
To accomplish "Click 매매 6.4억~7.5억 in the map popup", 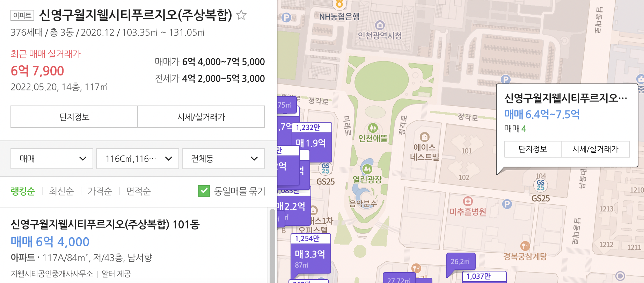I will coord(542,114).
